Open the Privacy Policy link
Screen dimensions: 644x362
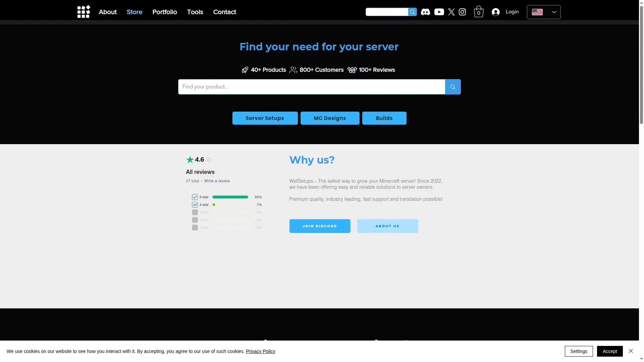point(261,351)
